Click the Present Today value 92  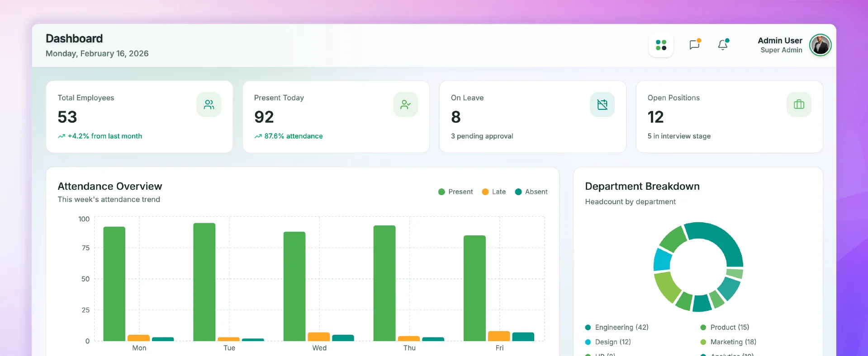coord(264,117)
